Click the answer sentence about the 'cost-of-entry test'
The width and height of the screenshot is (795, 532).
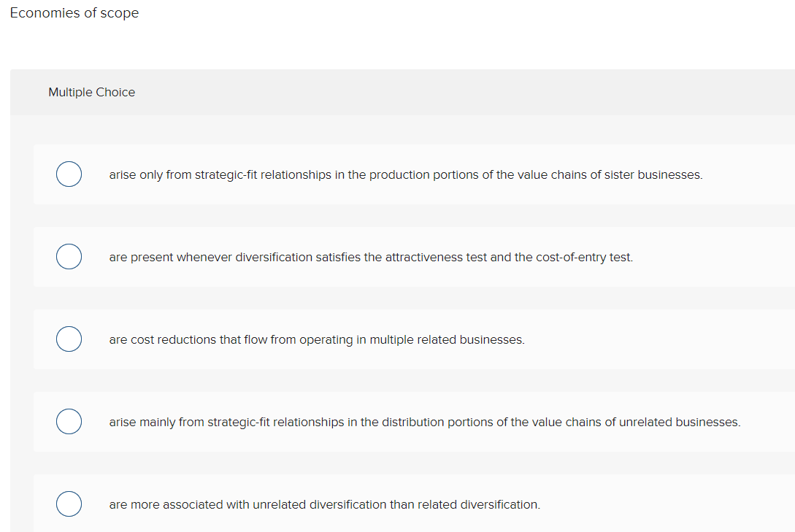[371, 258]
